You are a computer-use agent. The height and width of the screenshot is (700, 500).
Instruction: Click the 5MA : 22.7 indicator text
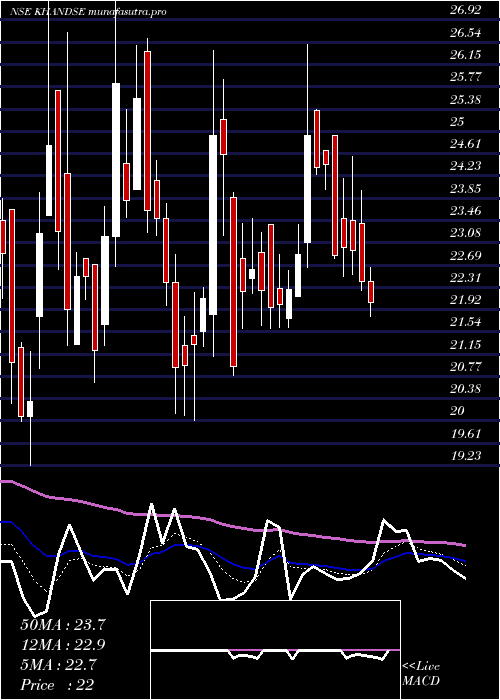pos(58,665)
